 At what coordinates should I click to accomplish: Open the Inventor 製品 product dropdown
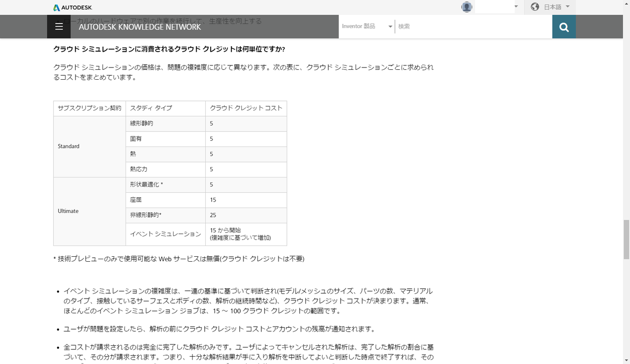367,27
